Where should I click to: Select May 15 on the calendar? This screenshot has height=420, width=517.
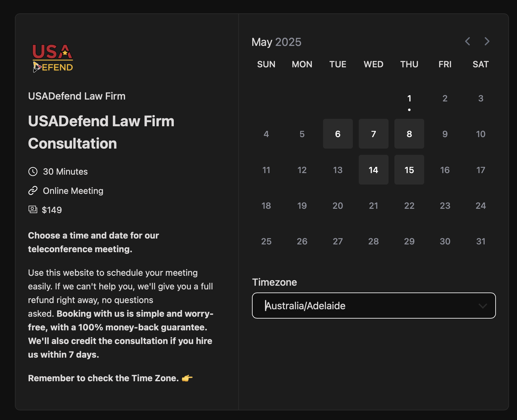point(409,170)
